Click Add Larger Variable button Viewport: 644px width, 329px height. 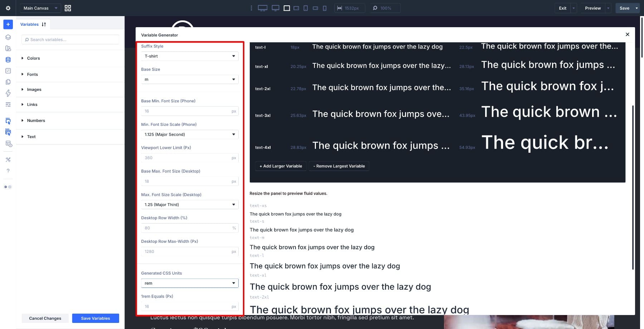tap(280, 166)
